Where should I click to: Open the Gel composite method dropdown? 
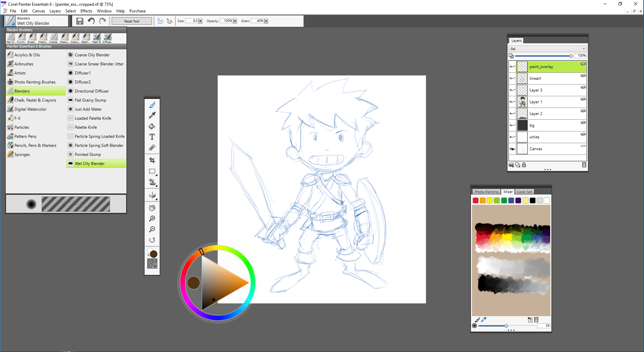(x=547, y=49)
